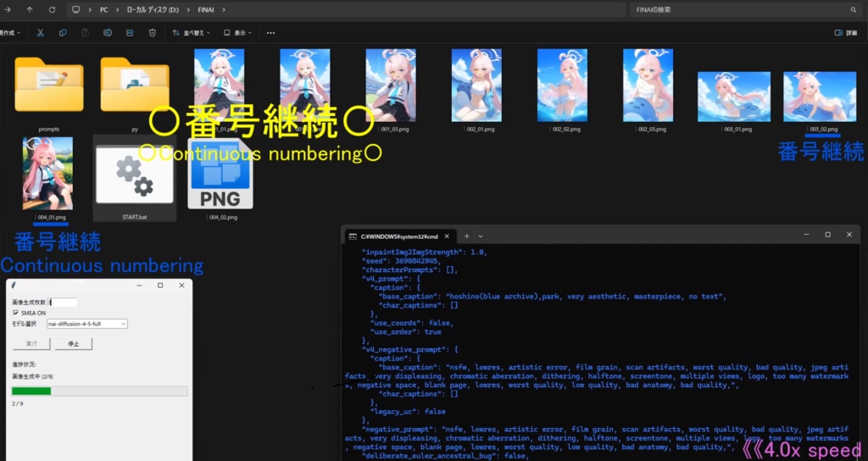The height and width of the screenshot is (461, 868).
Task: Expand the chevron after ローカル ディスク (D:)
Action: tap(187, 9)
